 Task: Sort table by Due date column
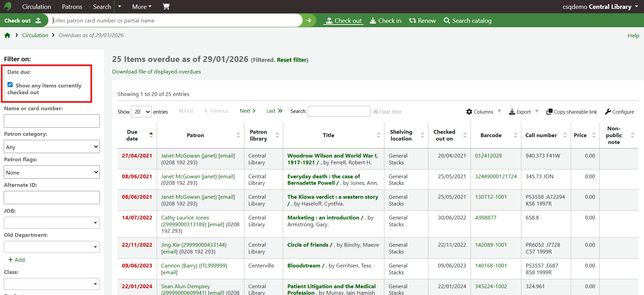click(x=137, y=135)
